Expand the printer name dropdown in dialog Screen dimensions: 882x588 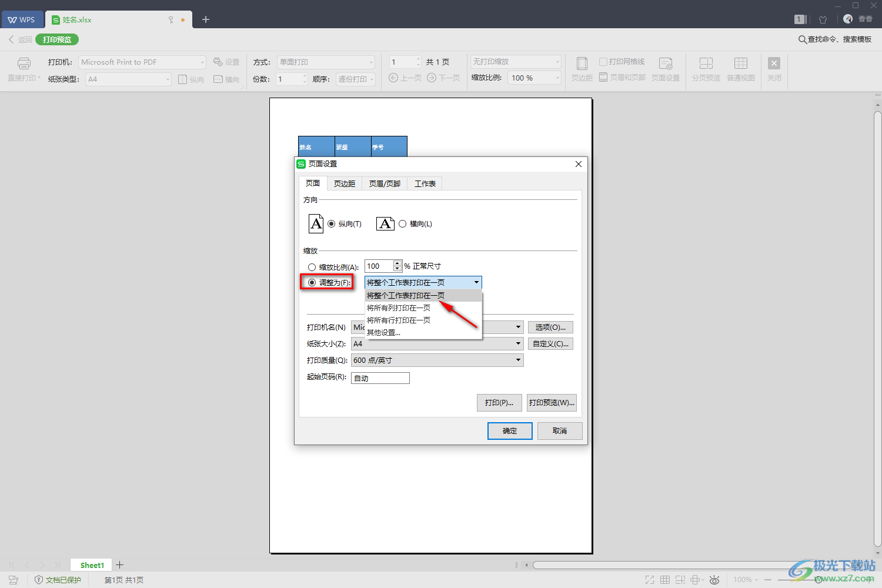518,327
